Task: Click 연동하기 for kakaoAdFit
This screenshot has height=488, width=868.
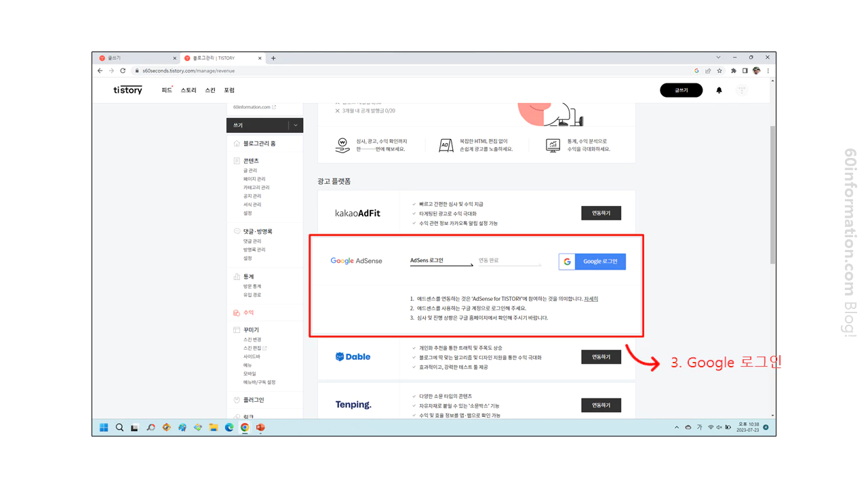Action: pyautogui.click(x=601, y=213)
